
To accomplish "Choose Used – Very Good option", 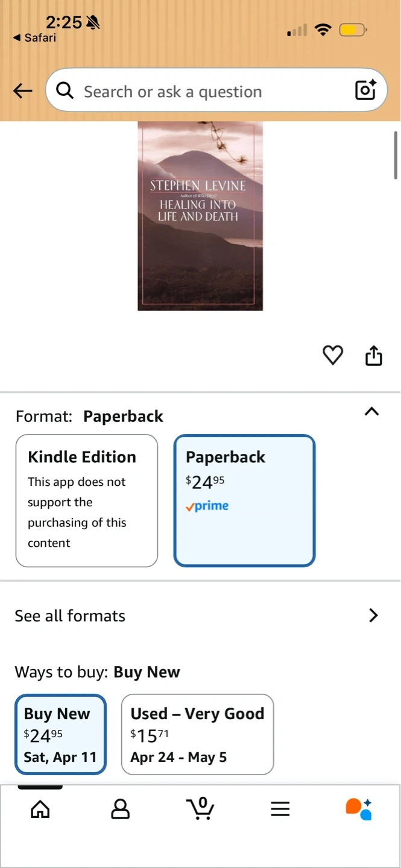I will click(197, 734).
